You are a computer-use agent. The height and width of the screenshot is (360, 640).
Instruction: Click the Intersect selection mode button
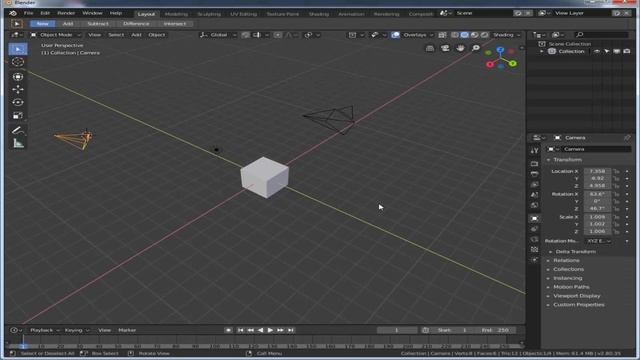pos(175,24)
